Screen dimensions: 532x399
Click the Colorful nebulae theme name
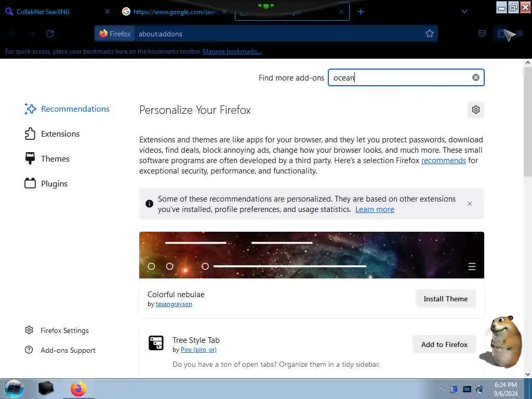coord(176,295)
